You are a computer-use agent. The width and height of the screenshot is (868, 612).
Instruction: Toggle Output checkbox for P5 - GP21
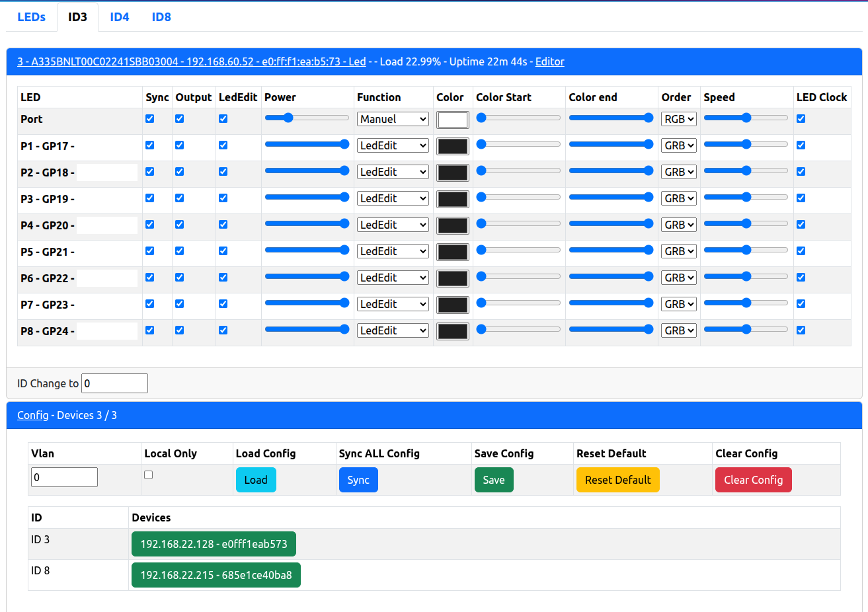click(x=179, y=251)
